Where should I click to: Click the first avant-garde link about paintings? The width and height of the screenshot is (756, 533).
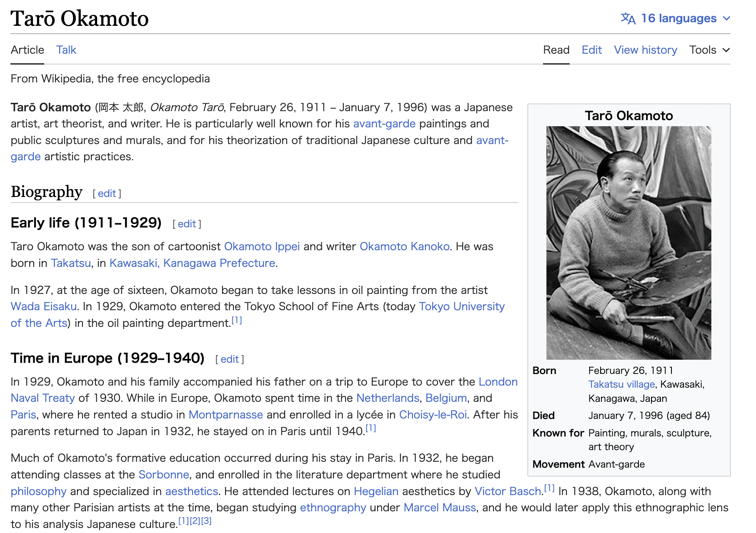pyautogui.click(x=384, y=124)
